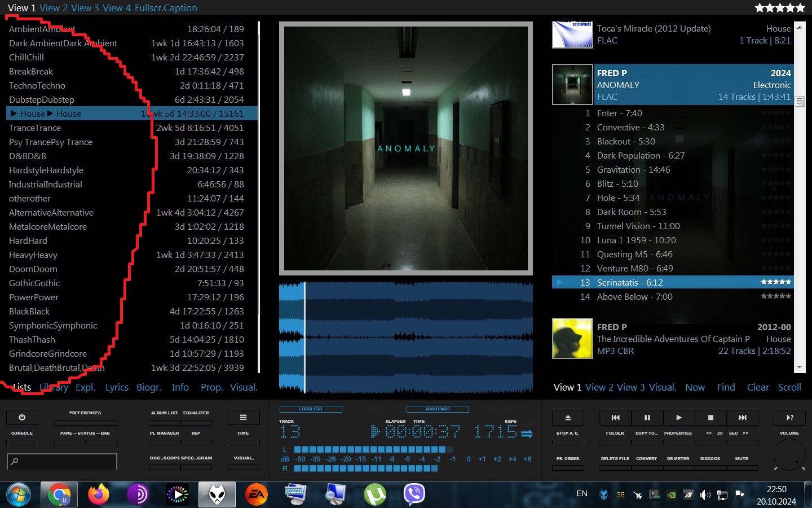This screenshot has height=508, width=812.
Task: Select the Trance playlist in the list
Action: tap(35, 128)
